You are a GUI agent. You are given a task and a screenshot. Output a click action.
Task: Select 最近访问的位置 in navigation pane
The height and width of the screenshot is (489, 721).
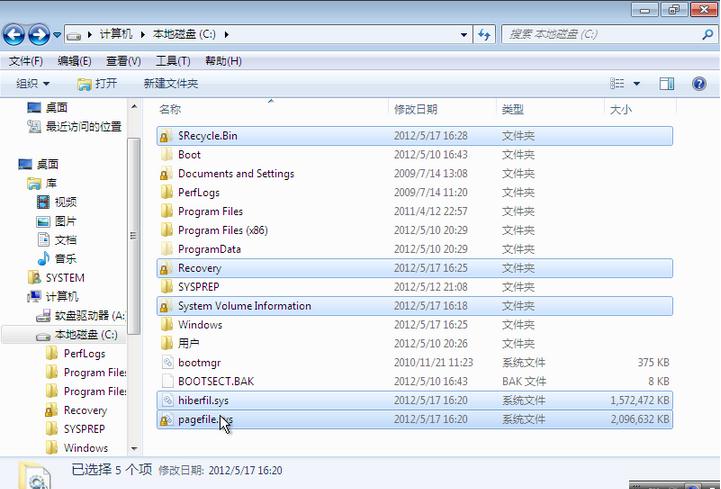tap(75, 127)
